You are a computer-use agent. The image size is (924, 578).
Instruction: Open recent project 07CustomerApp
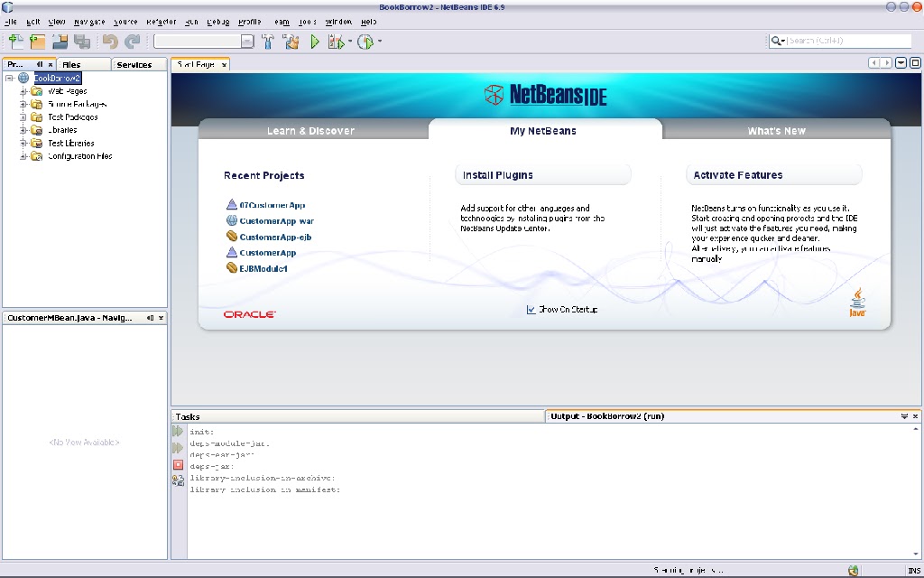tap(273, 205)
